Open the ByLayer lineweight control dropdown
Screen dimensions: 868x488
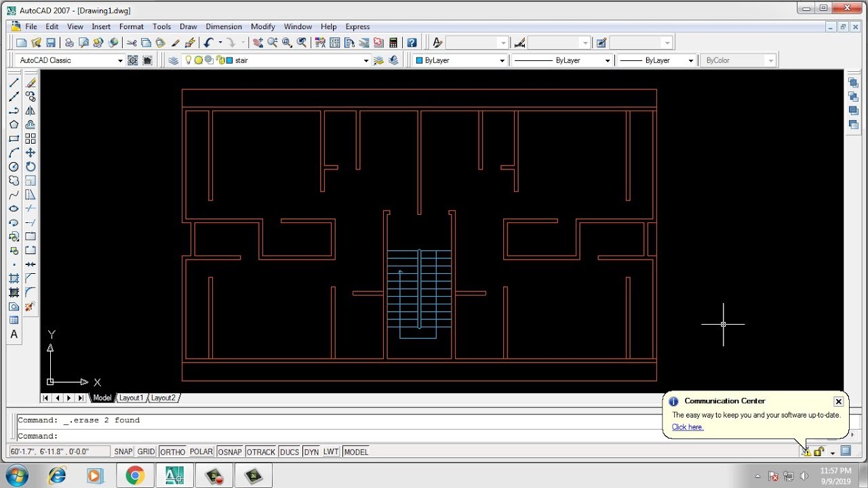click(x=691, y=60)
